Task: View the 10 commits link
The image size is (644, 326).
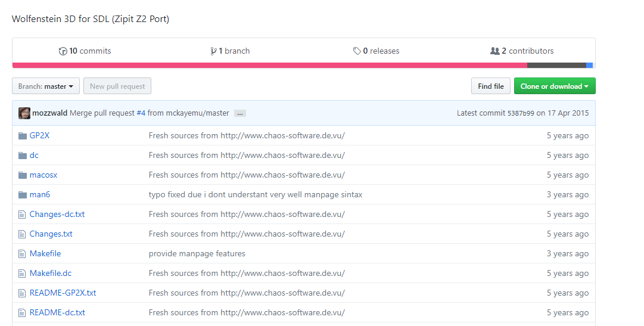Action: [85, 51]
